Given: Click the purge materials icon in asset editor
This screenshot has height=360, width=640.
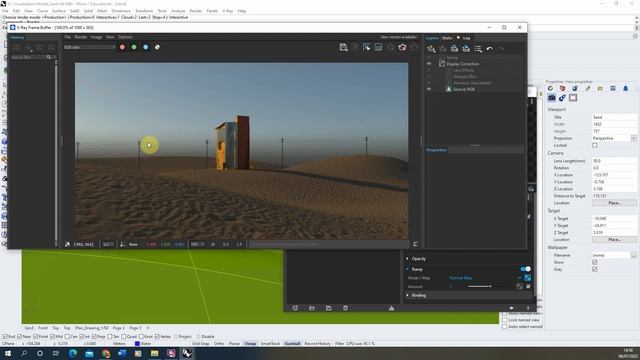Looking at the screenshot, I should pos(295,308).
